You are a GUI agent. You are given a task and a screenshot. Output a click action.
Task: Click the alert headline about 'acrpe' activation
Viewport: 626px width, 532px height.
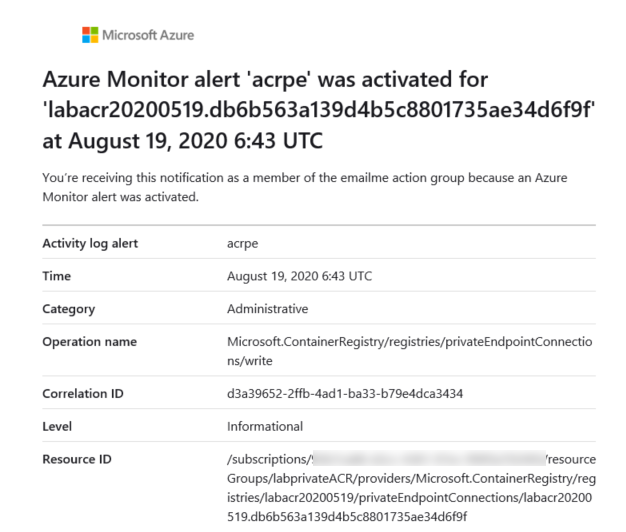point(319,110)
